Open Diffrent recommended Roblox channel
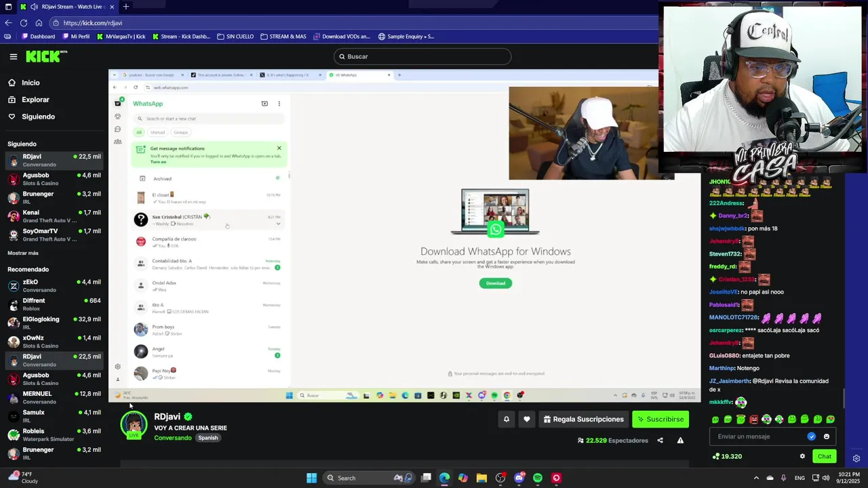This screenshot has height=488, width=868. 54,304
